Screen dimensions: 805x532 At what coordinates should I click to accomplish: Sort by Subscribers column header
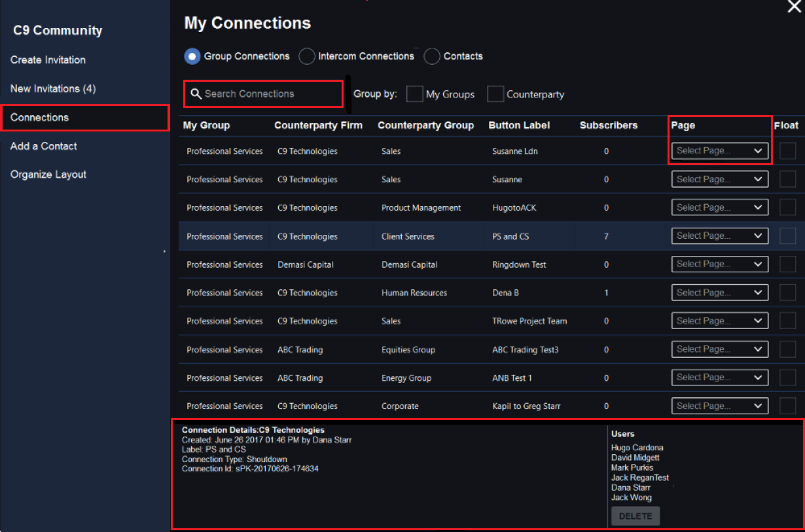pos(609,126)
